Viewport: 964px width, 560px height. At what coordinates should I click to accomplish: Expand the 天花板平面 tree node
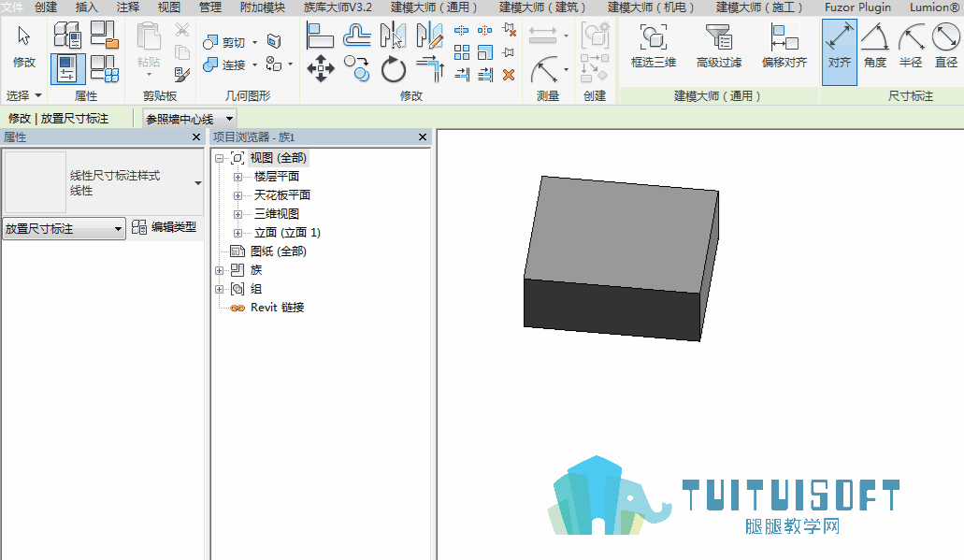coord(237,195)
